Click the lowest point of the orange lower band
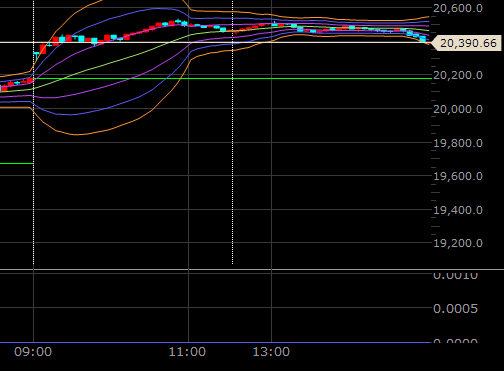Screen dimensions: 504x371 click(x=77, y=135)
